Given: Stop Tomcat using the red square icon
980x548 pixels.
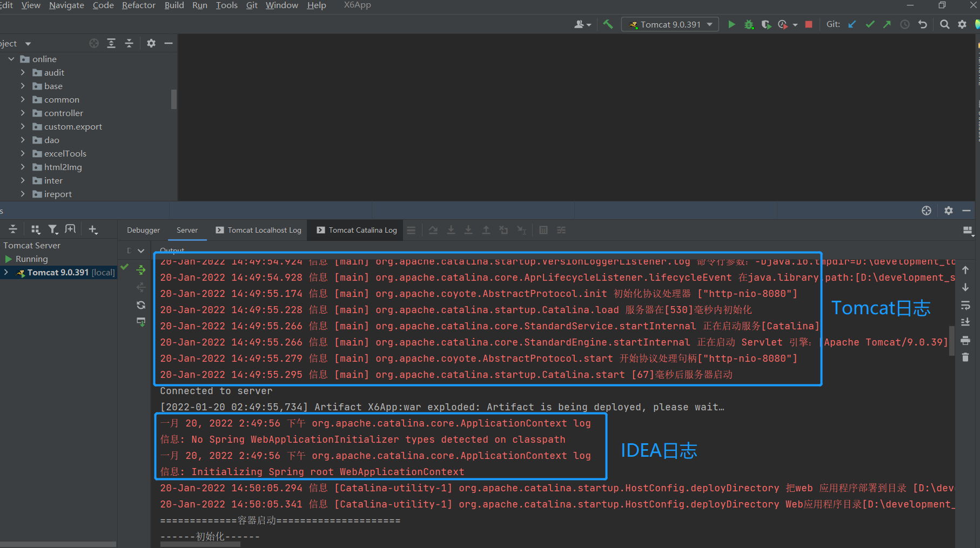Looking at the screenshot, I should 809,24.
